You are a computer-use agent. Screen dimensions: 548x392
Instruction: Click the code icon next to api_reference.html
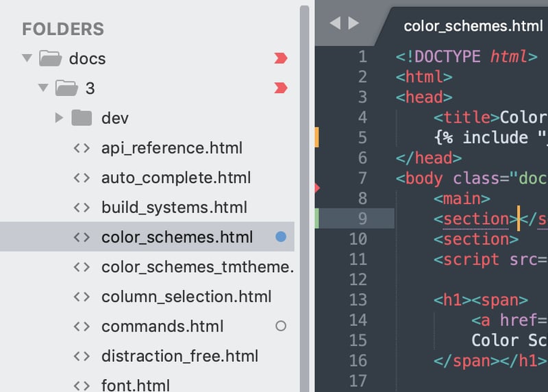coord(82,148)
